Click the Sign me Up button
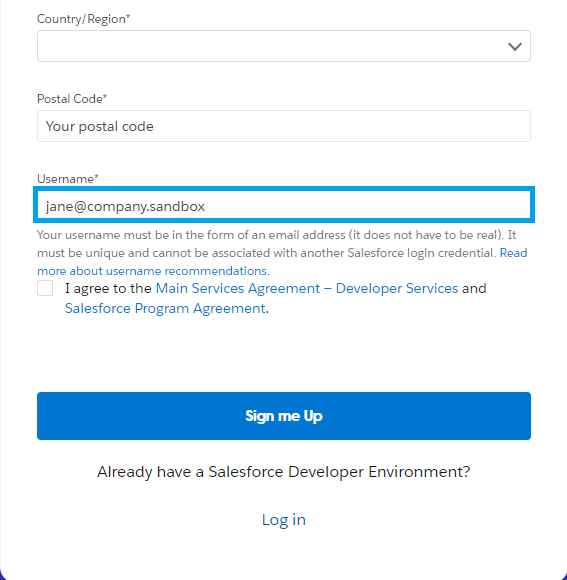The image size is (567, 580). [284, 416]
